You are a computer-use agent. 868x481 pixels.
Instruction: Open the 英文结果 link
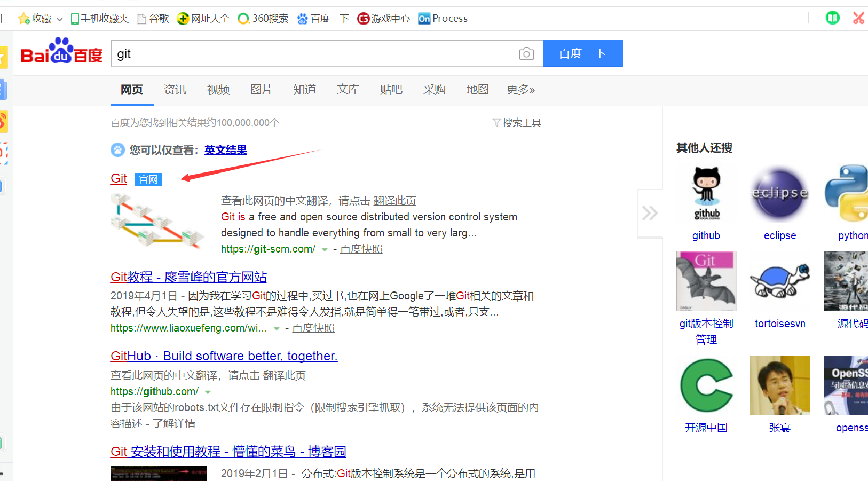[x=226, y=150]
